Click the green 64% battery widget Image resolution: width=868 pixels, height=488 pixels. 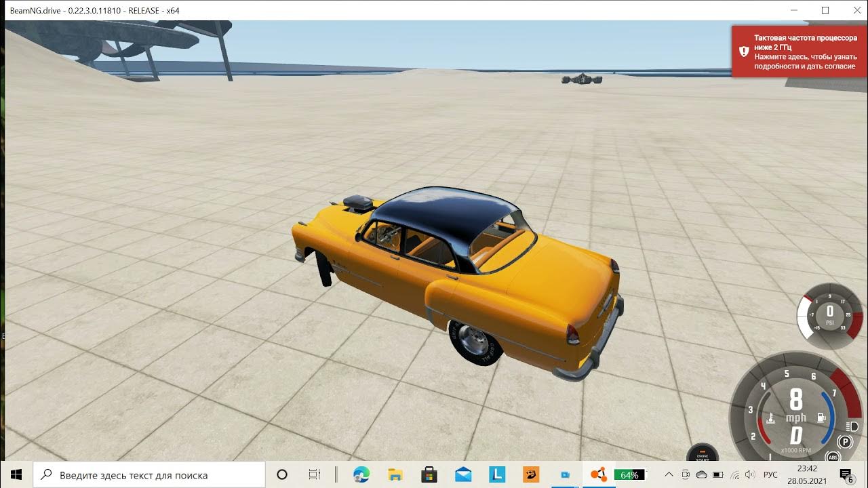pyautogui.click(x=630, y=475)
